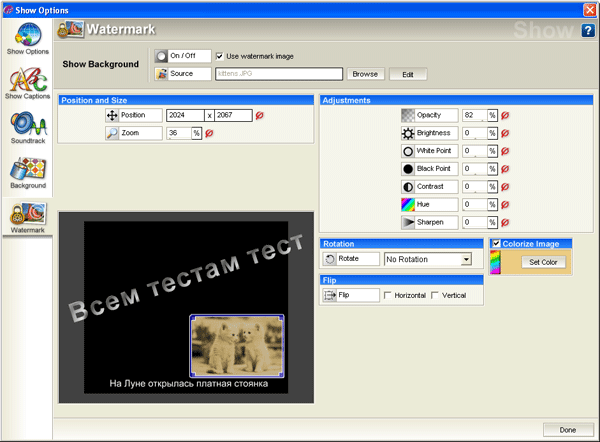Reset White Point with the red icon
600x442 pixels.
coord(505,151)
